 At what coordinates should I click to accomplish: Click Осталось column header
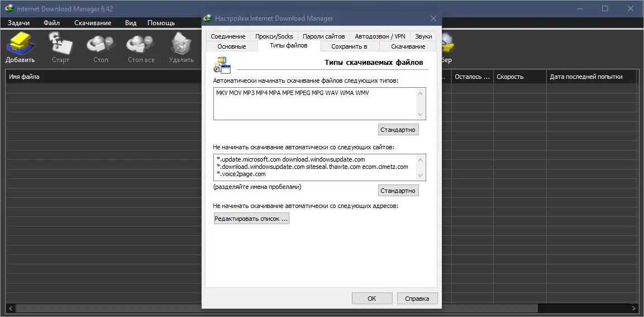(473, 77)
